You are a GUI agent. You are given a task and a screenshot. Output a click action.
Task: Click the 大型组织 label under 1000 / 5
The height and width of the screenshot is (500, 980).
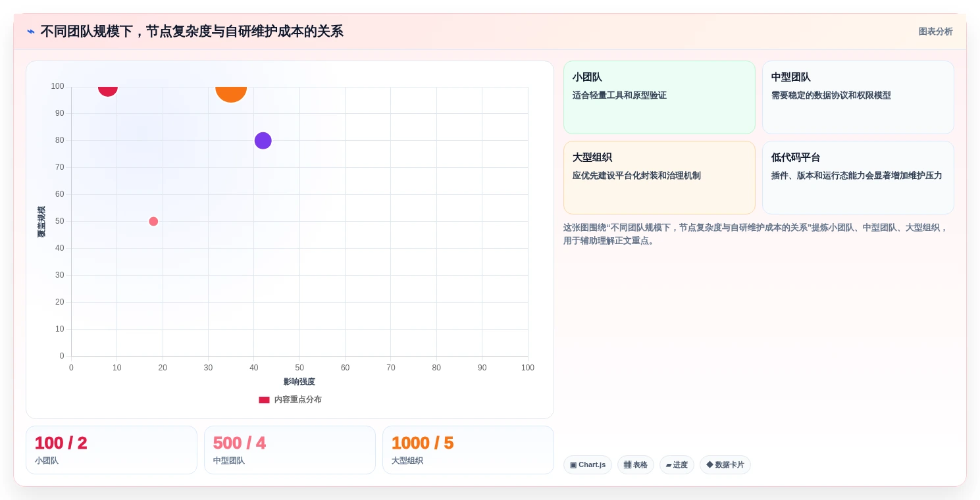coord(407,461)
